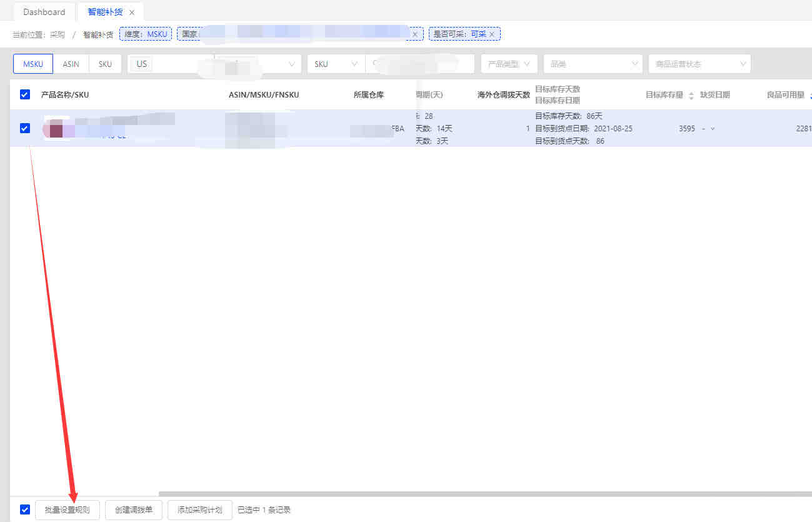The height and width of the screenshot is (522, 812).
Task: Toggle the select-all checkbox in the table header
Action: coord(25,94)
